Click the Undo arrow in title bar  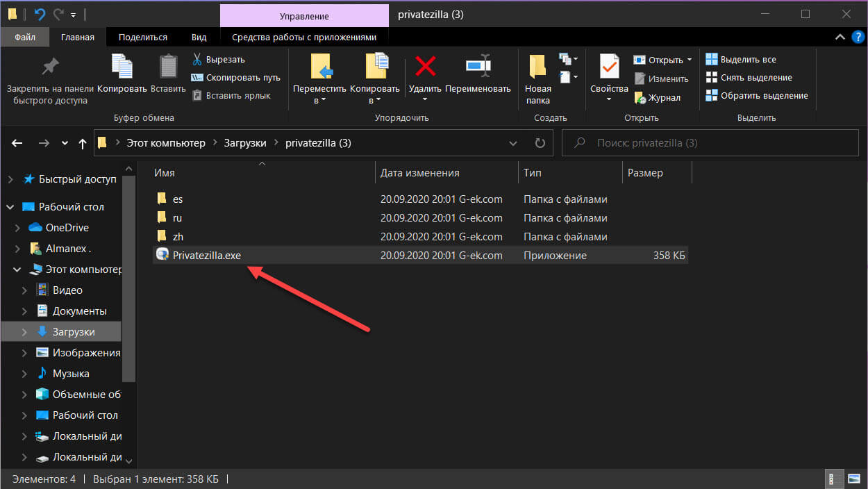[40, 14]
